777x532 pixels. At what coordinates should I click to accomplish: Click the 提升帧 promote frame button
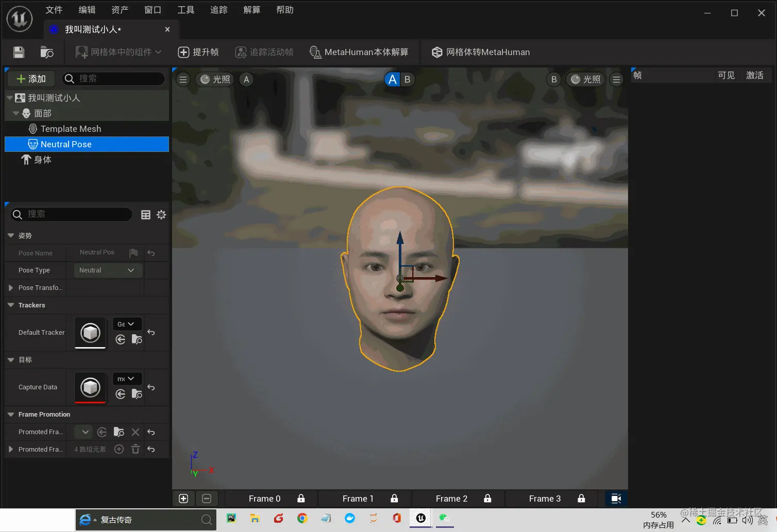pyautogui.click(x=198, y=52)
